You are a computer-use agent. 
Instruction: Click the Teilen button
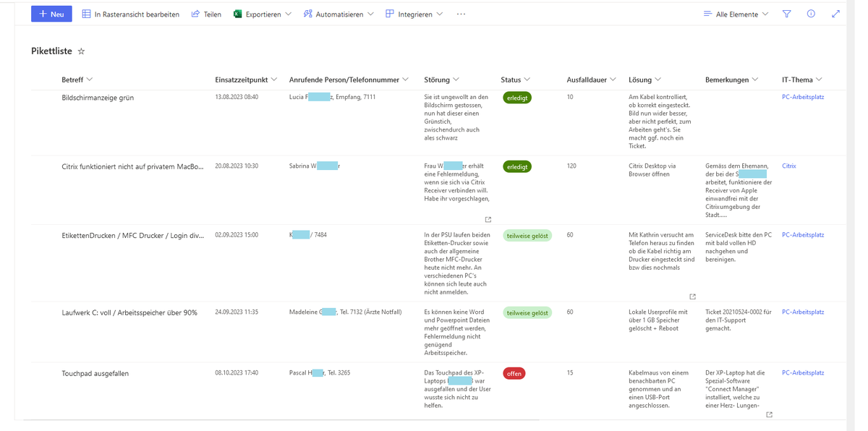tap(206, 14)
